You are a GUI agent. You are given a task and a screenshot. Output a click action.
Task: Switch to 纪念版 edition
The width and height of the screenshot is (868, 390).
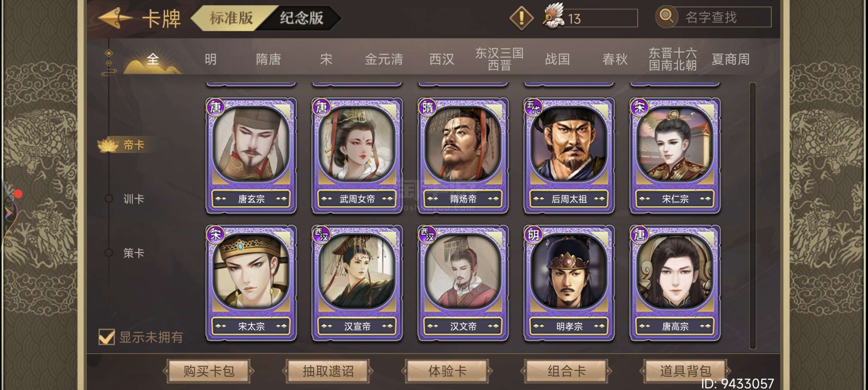(x=301, y=18)
